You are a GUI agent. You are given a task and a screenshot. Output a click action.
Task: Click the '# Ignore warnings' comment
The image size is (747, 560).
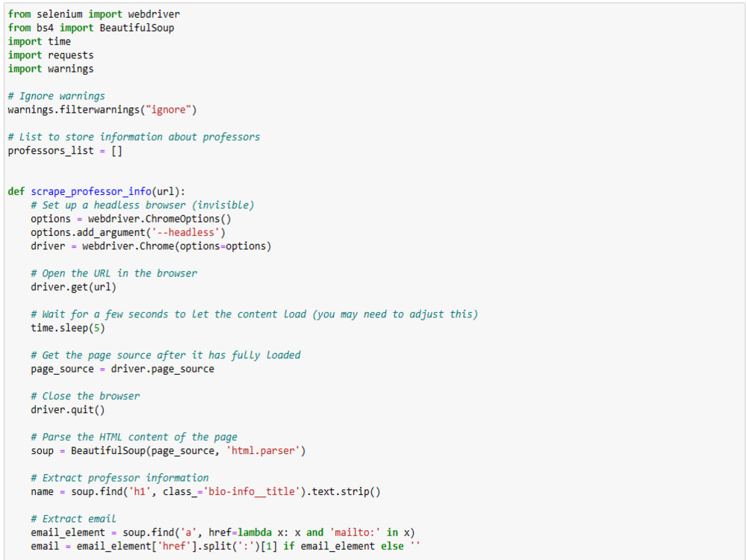click(x=56, y=96)
